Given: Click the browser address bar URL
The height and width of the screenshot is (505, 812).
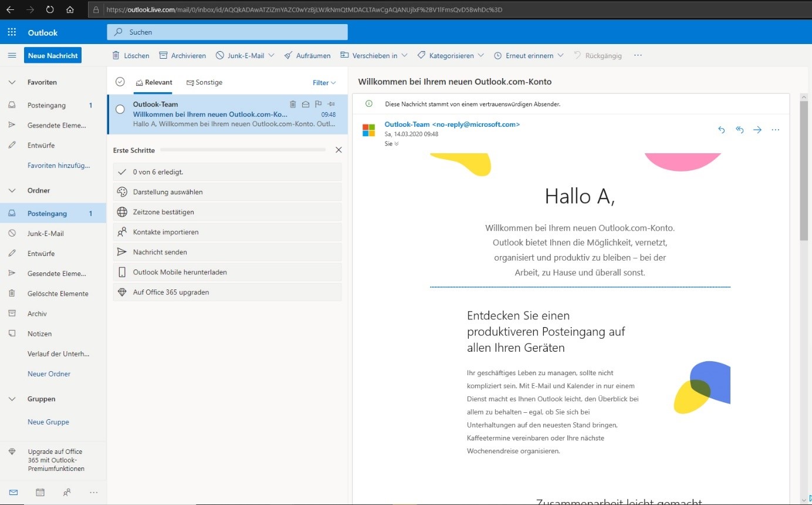Looking at the screenshot, I should (x=304, y=10).
